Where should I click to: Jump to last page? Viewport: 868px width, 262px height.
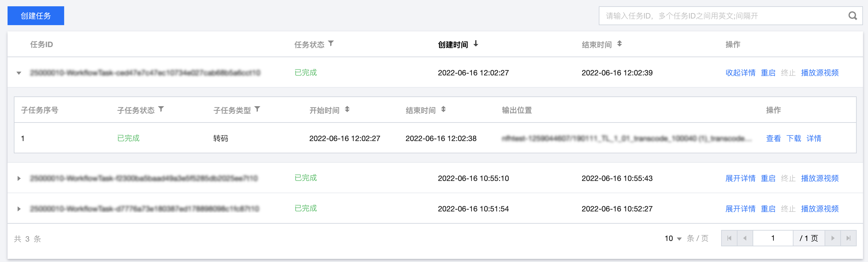click(x=849, y=238)
